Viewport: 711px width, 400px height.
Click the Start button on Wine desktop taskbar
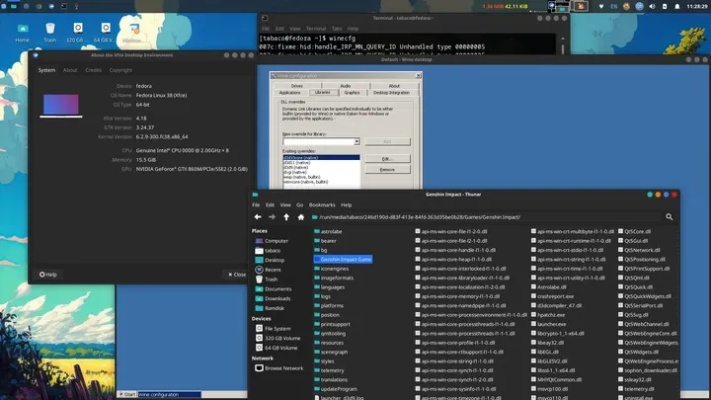[x=127, y=395]
